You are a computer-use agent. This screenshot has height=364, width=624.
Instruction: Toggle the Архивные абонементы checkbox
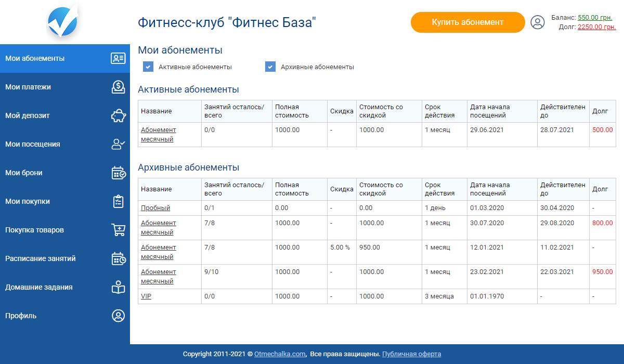270,67
